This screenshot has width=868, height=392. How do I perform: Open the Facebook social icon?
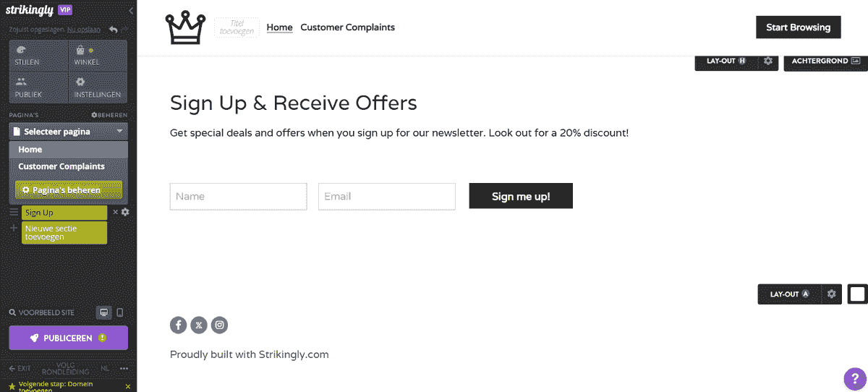pos(179,325)
